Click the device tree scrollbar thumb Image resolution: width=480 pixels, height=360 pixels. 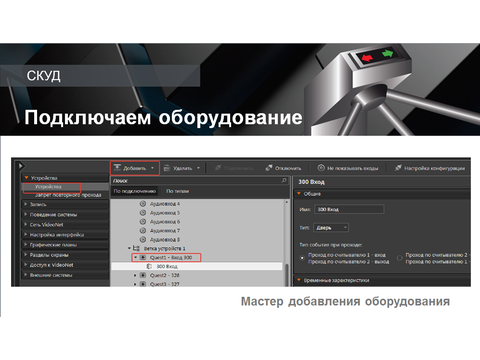[x=286, y=275]
